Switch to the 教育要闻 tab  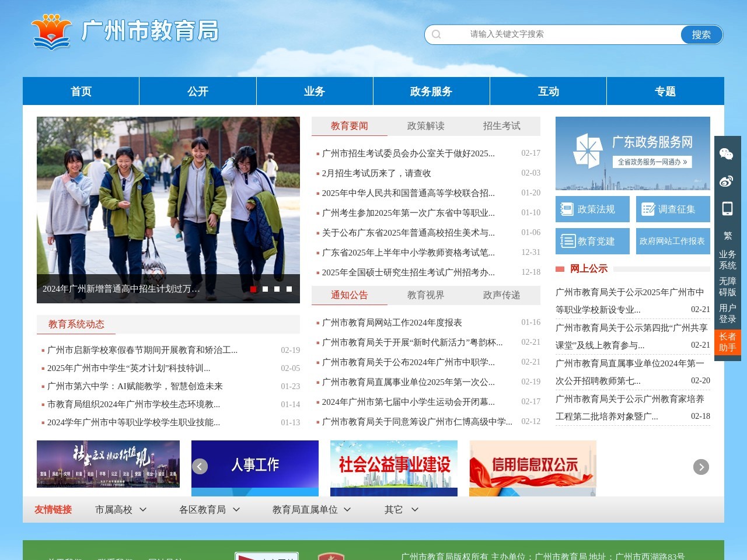coord(350,126)
